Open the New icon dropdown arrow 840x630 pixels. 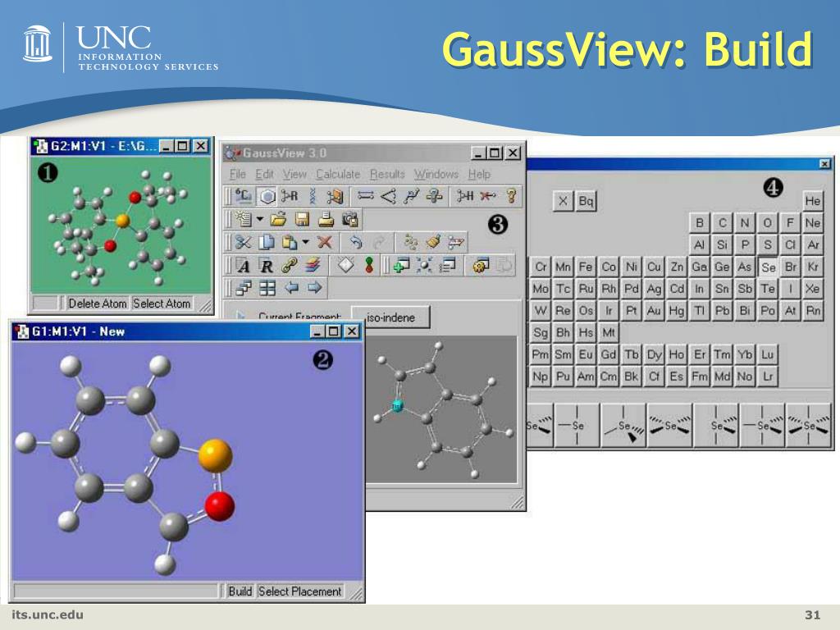(x=260, y=219)
